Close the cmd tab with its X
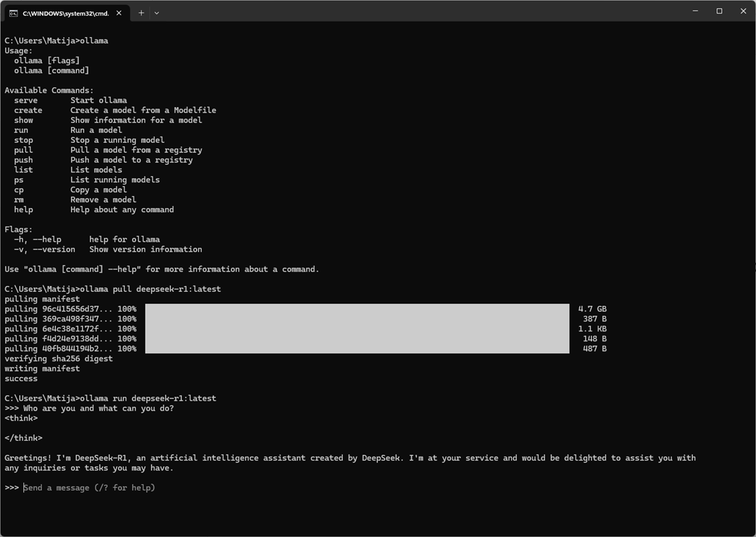Image resolution: width=756 pixels, height=537 pixels. coord(119,13)
